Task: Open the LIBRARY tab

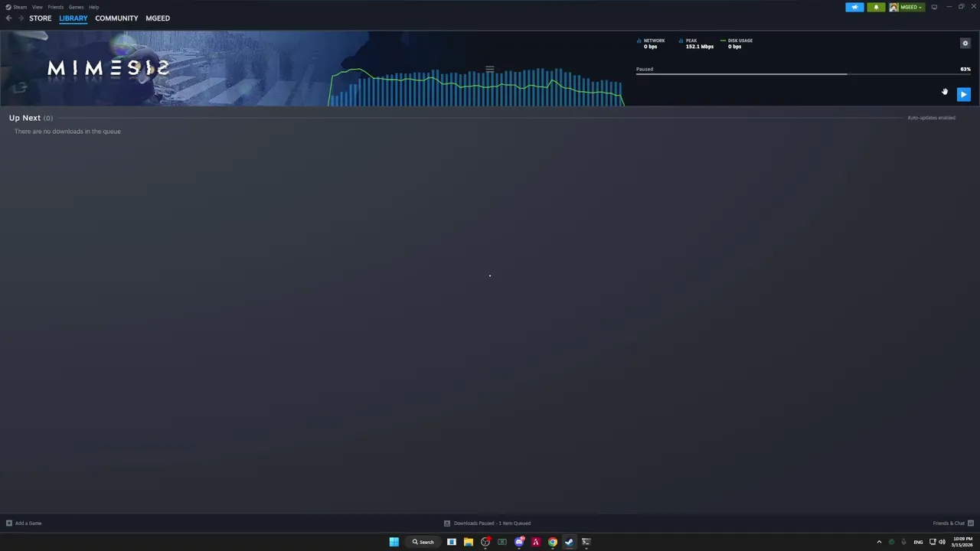Action: click(73, 18)
